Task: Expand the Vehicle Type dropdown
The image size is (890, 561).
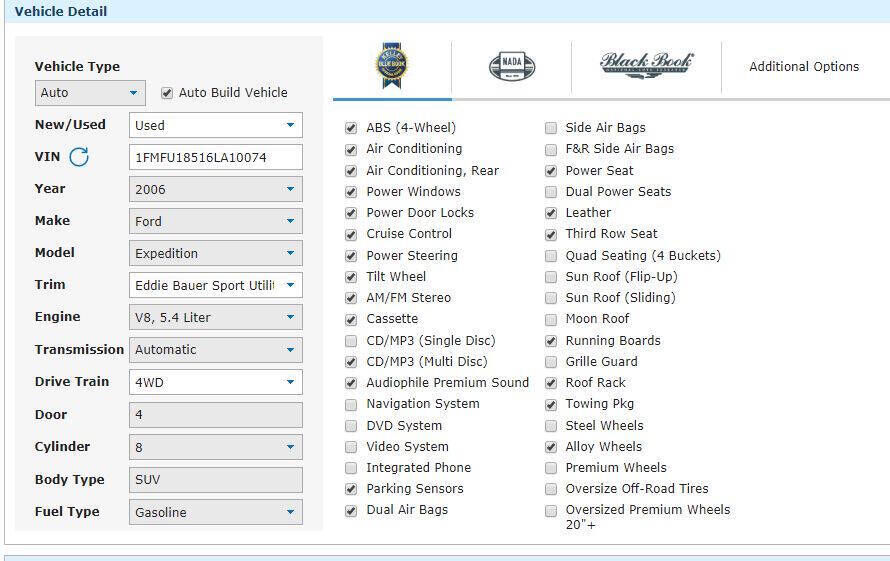Action: [90, 93]
